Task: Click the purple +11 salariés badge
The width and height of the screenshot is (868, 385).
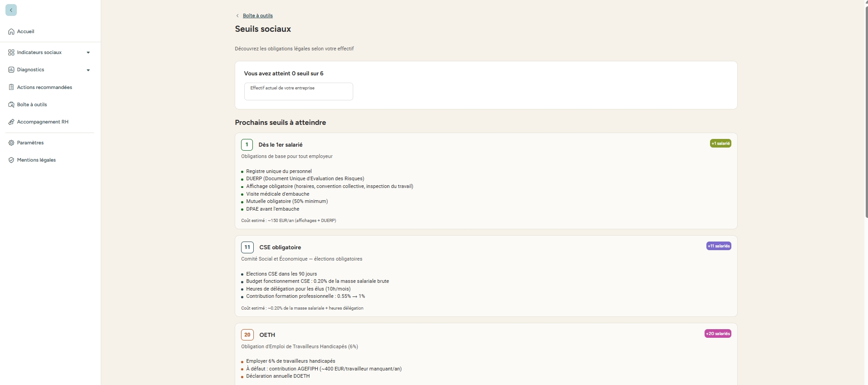Action: [x=719, y=246]
